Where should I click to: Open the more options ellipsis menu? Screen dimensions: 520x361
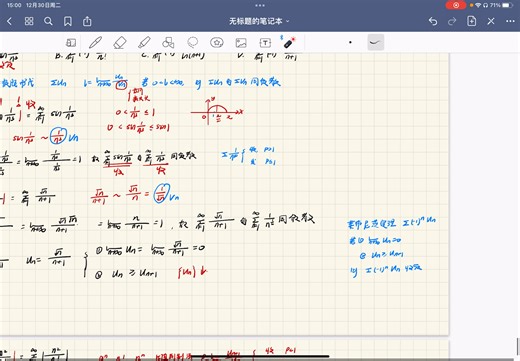pos(510,21)
